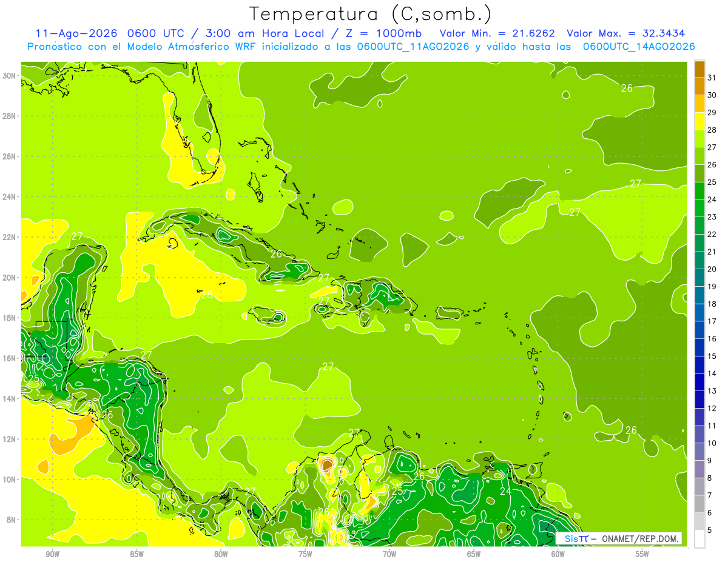Image resolution: width=728 pixels, height=562 pixels.
Task: Click the title "Temperatura (C,somb.)"
Action: [371, 14]
